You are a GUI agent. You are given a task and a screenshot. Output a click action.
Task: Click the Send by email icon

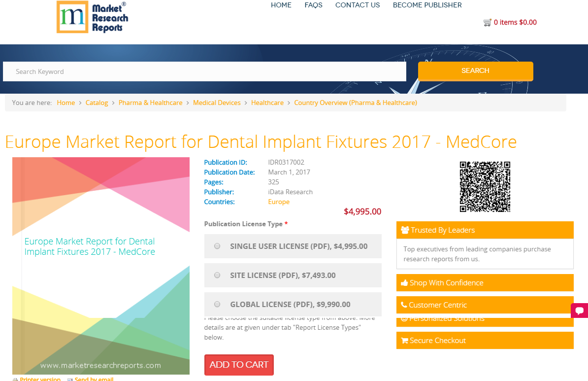tap(70, 379)
